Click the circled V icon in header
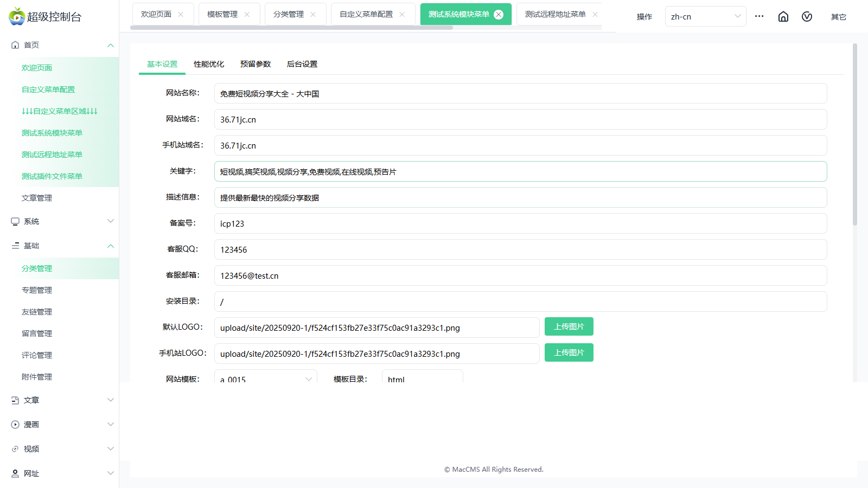Viewport: 868px width, 488px height. click(807, 17)
